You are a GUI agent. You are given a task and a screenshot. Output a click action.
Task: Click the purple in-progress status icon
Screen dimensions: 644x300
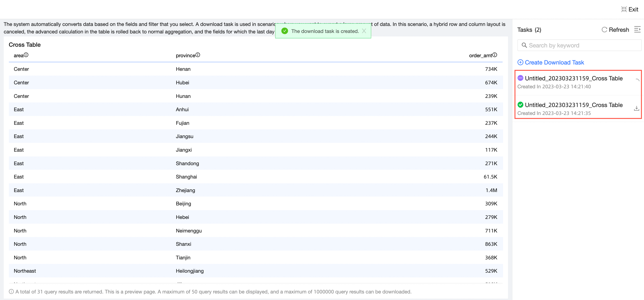[520, 78]
